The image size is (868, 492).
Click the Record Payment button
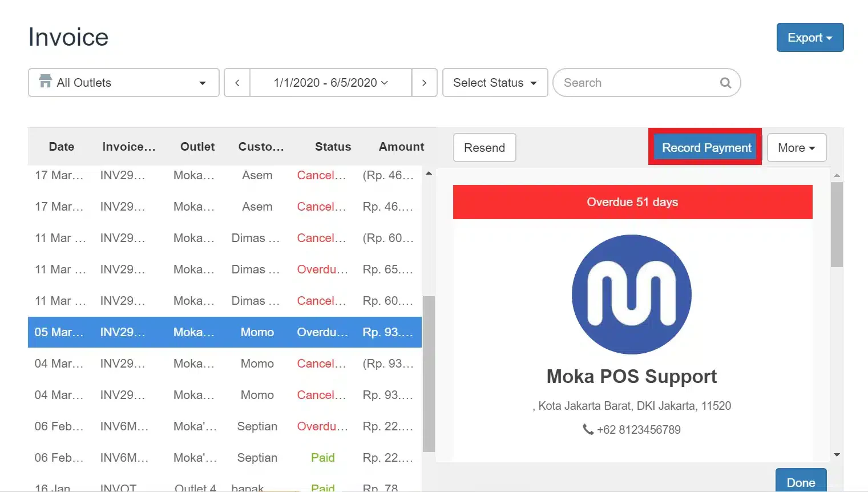pos(706,148)
